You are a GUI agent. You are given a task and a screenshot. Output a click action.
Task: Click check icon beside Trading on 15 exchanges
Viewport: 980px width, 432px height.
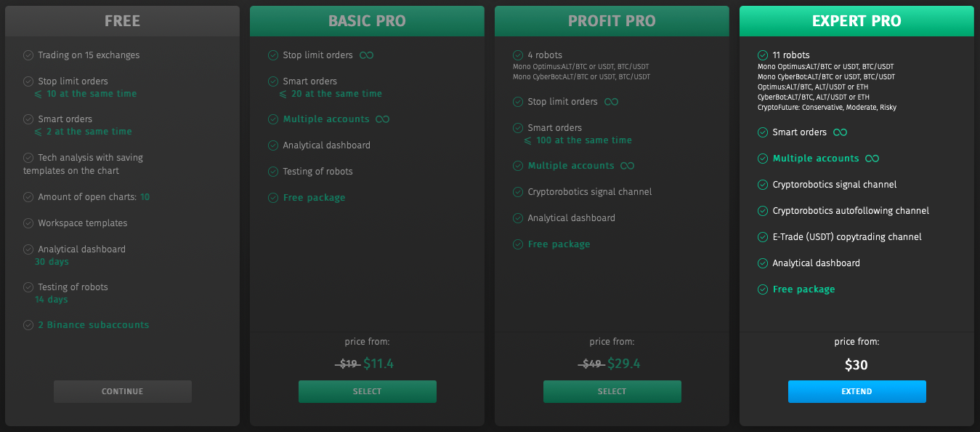(28, 55)
